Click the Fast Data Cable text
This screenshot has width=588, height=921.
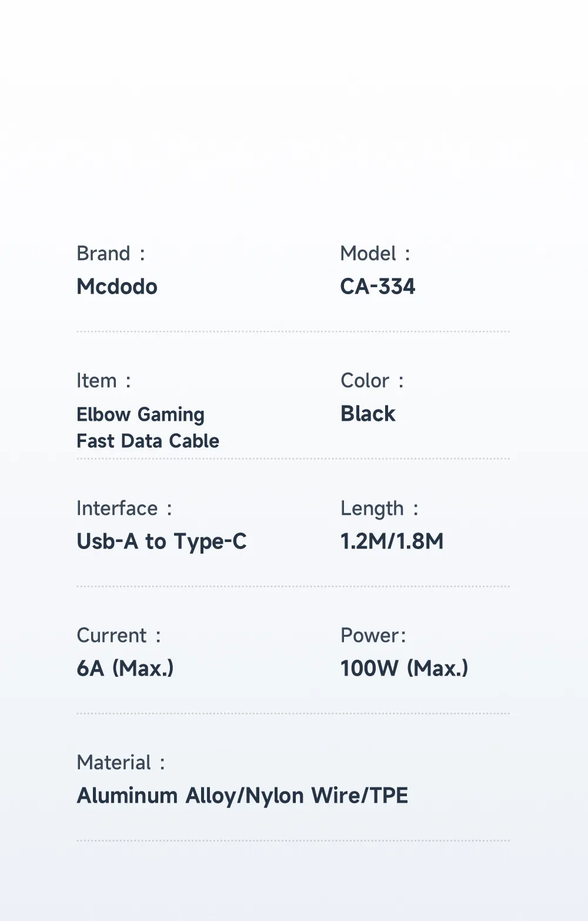pyautogui.click(x=148, y=441)
